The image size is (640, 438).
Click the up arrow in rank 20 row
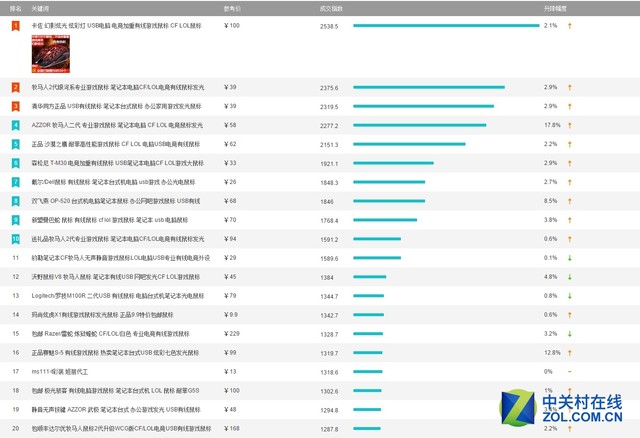coord(569,429)
